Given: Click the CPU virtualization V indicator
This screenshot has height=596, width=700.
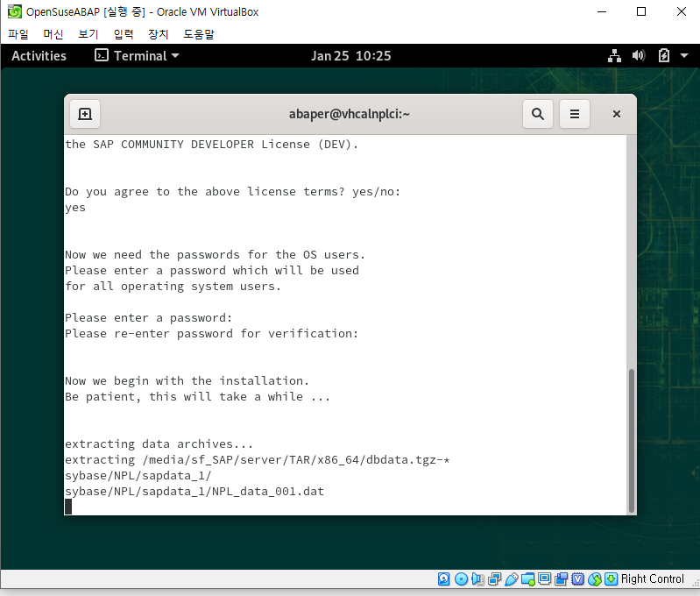Looking at the screenshot, I should (x=577, y=579).
